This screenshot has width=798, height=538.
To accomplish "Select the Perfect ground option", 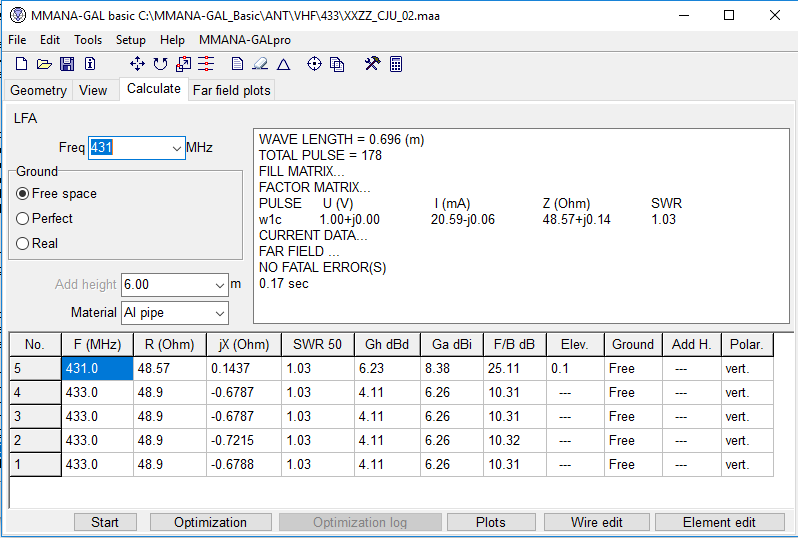I will [23, 218].
